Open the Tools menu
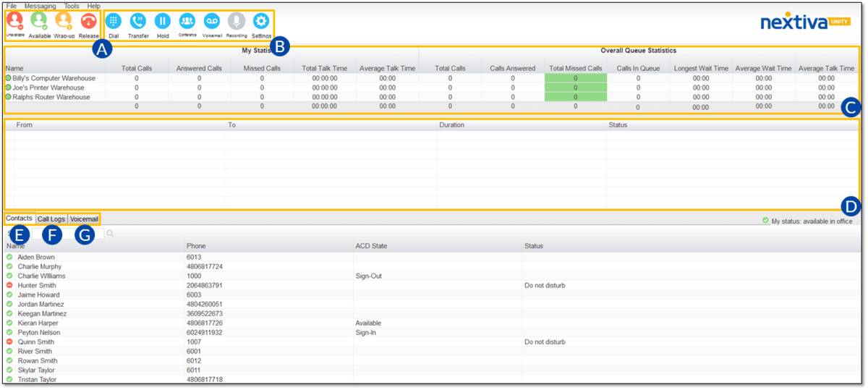The height and width of the screenshot is (390, 868). coord(72,6)
